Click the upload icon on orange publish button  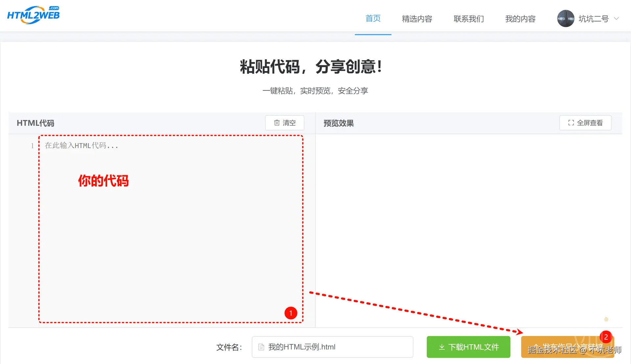click(536, 346)
